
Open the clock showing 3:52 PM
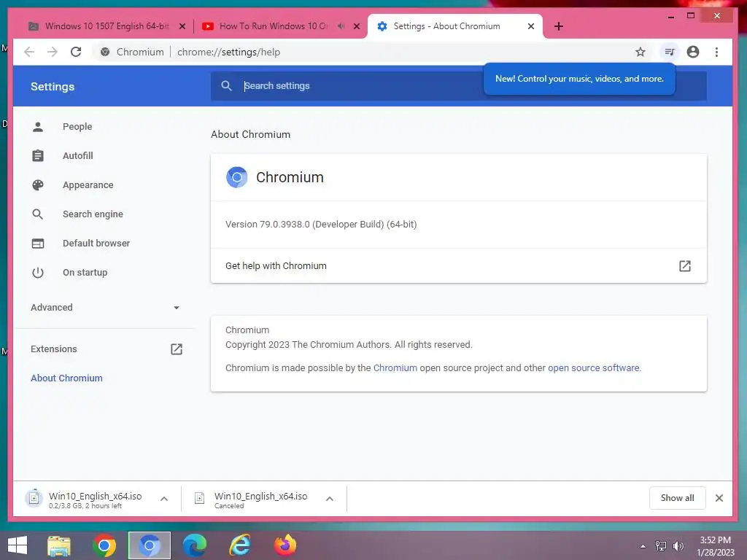[x=715, y=546]
